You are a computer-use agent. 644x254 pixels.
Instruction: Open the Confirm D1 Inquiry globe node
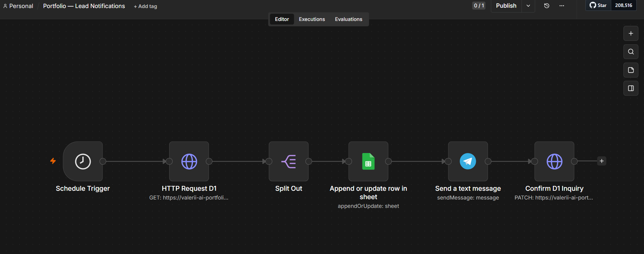tap(554, 161)
